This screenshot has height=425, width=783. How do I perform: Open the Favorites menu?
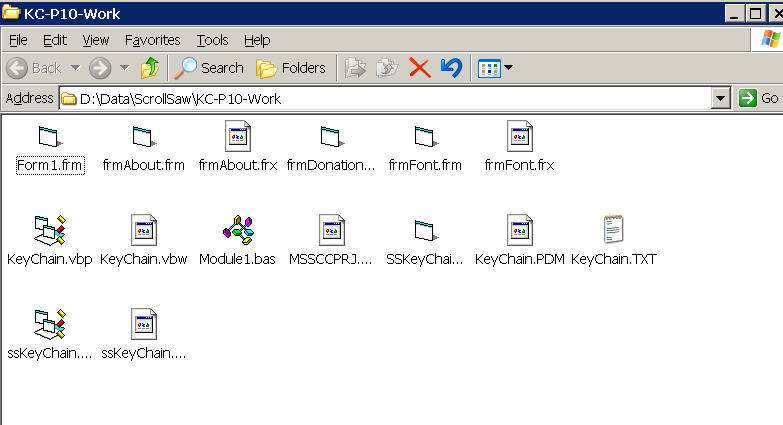click(152, 40)
